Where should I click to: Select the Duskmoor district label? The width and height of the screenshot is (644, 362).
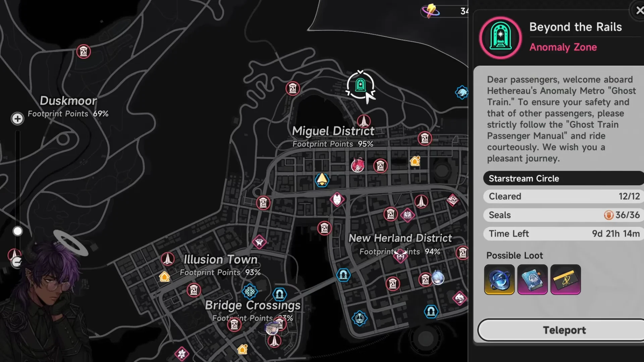point(68,101)
